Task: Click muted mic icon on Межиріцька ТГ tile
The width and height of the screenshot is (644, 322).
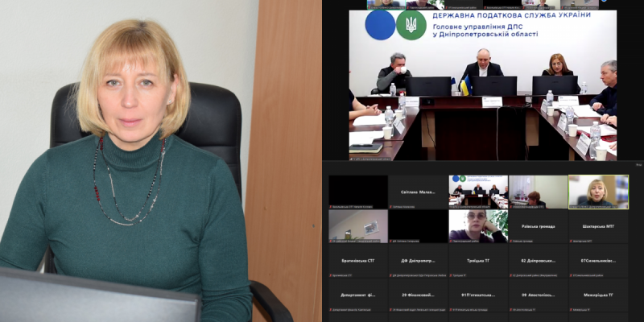Action: coord(572,309)
